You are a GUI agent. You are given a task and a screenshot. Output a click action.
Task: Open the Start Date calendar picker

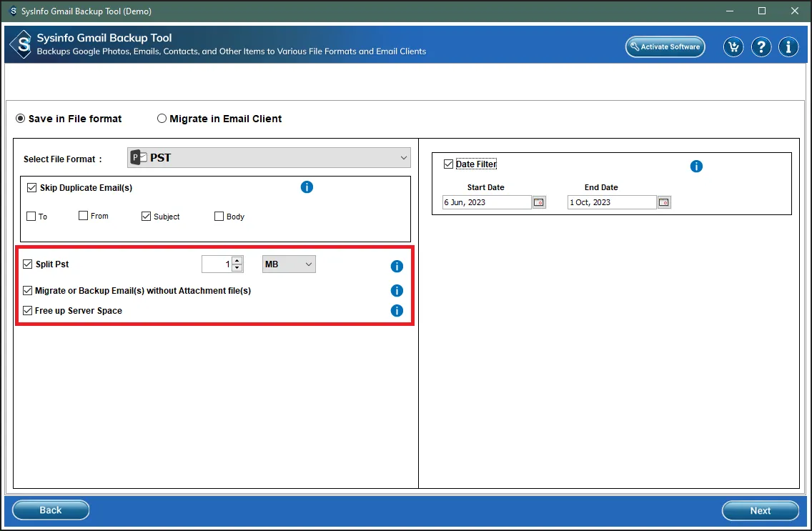point(539,202)
